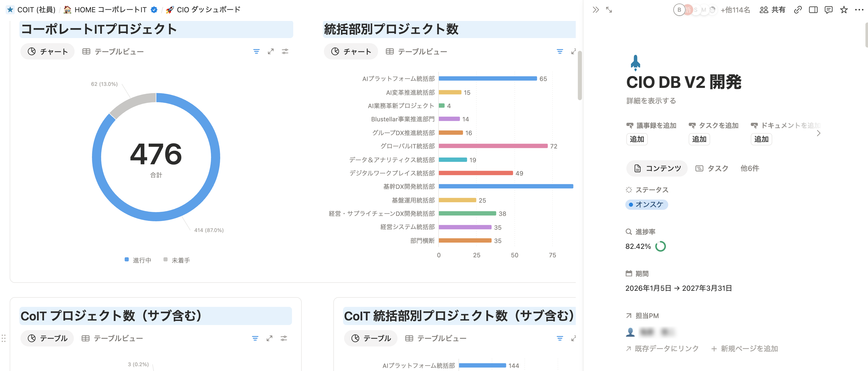
Task: Click the CIO DB V2 開発 page title
Action: point(684,82)
